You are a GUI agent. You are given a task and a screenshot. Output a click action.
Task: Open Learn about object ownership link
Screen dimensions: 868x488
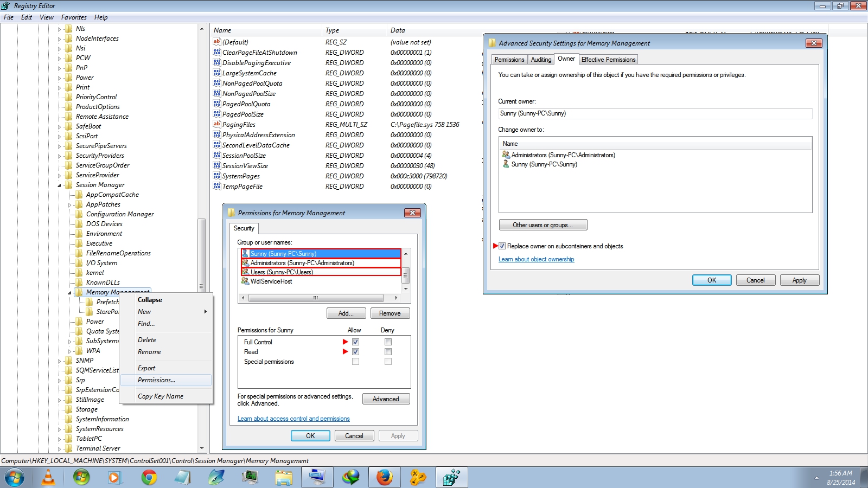pos(536,259)
